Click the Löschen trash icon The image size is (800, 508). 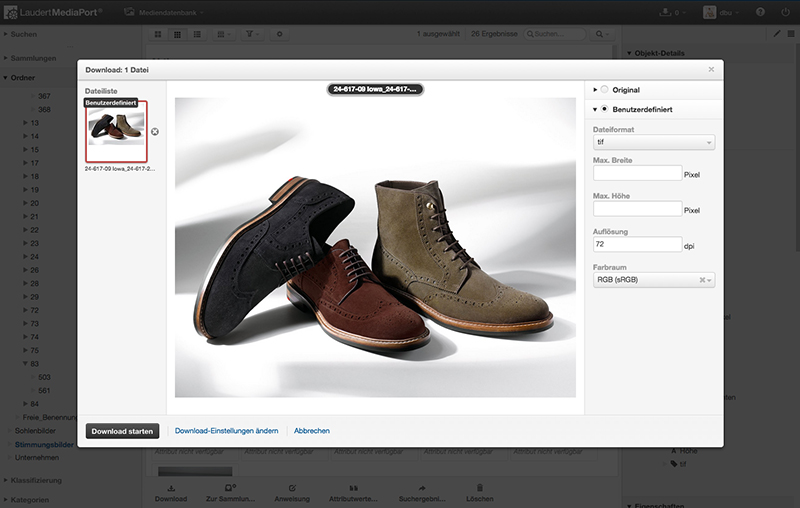tap(479, 487)
